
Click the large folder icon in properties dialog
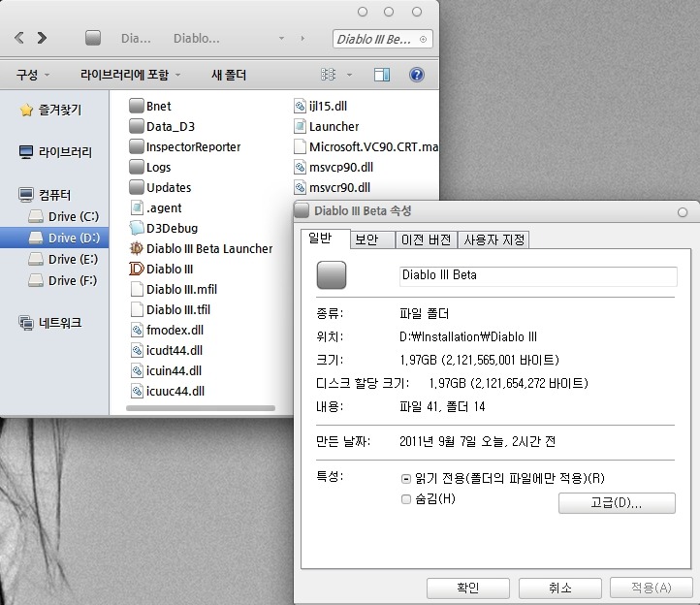coord(332,274)
